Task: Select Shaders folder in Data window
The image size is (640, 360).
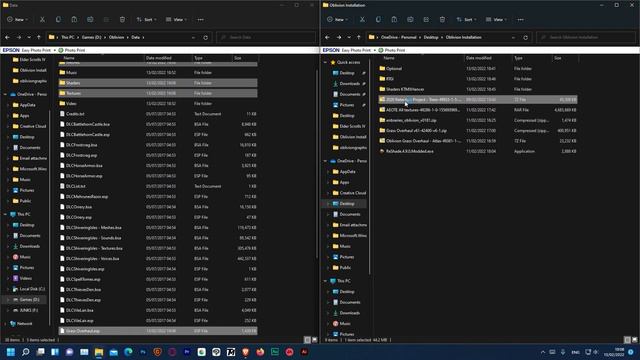Action: pyautogui.click(x=158, y=83)
